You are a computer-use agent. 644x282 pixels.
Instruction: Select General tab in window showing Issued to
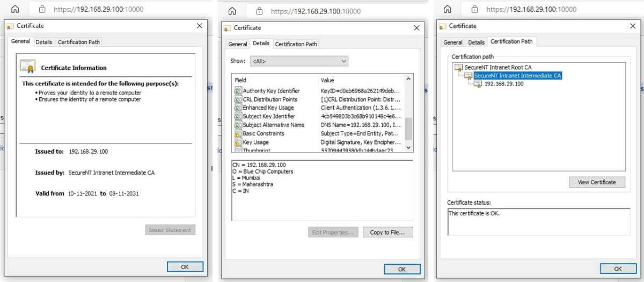point(21,41)
